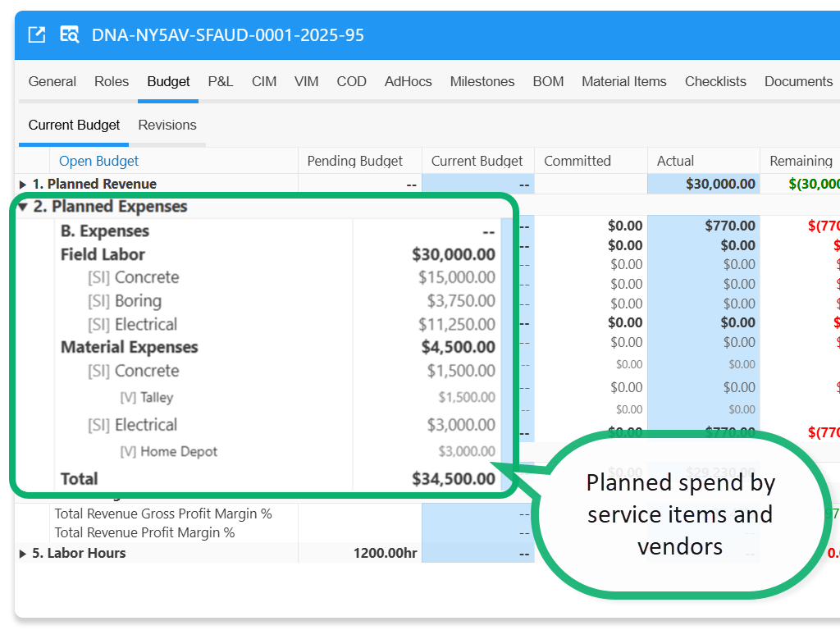Select the Field Labor row
The image size is (840, 630).
coord(103,254)
